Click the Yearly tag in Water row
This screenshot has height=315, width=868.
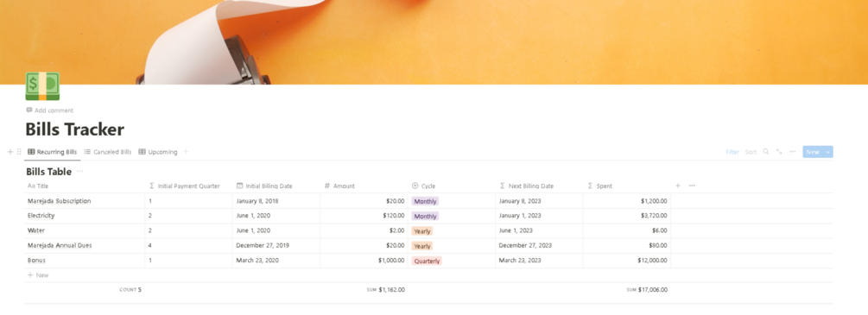(x=421, y=230)
